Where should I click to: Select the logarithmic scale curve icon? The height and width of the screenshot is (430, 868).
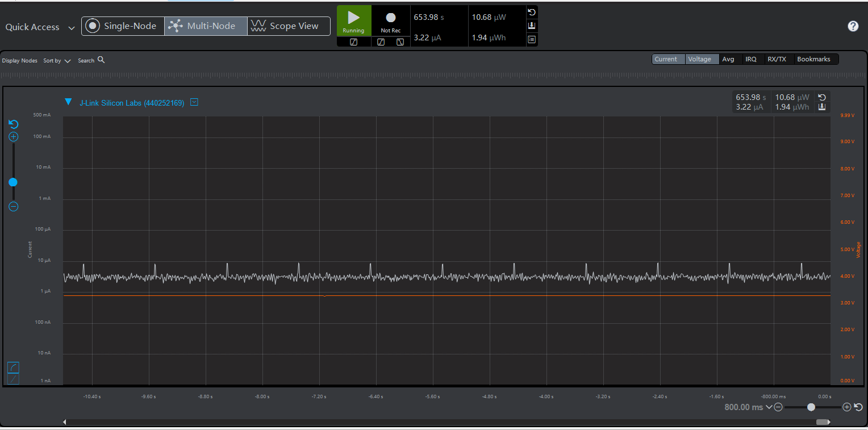14,368
